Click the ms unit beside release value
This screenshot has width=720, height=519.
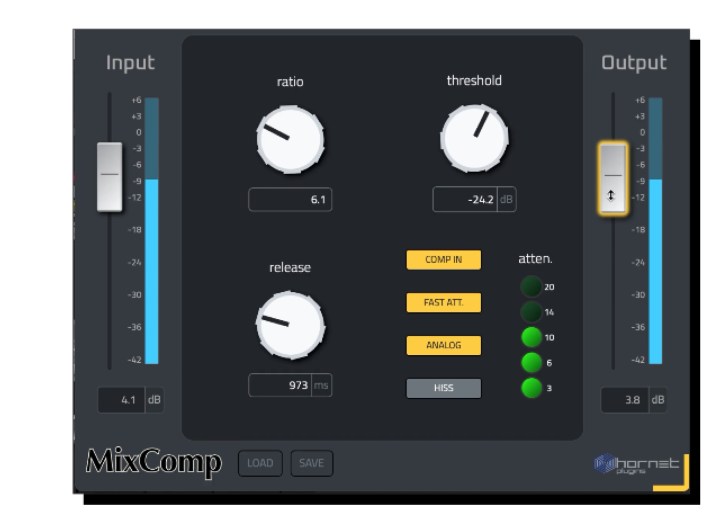click(x=321, y=385)
